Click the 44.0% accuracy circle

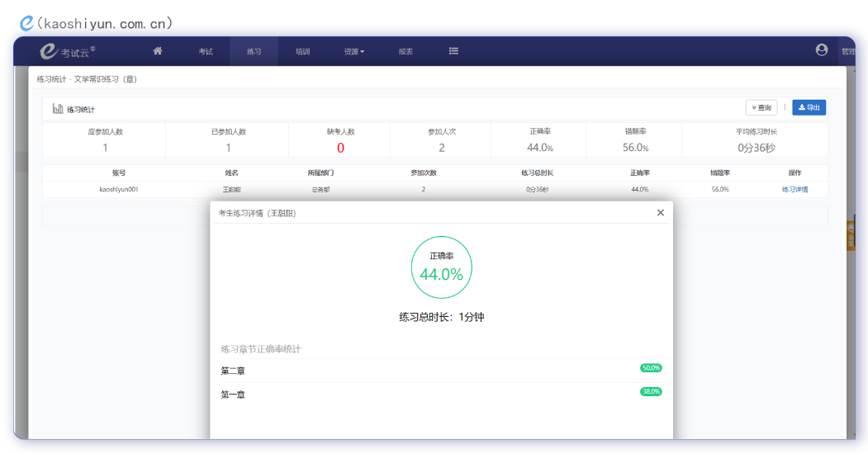coord(441,267)
